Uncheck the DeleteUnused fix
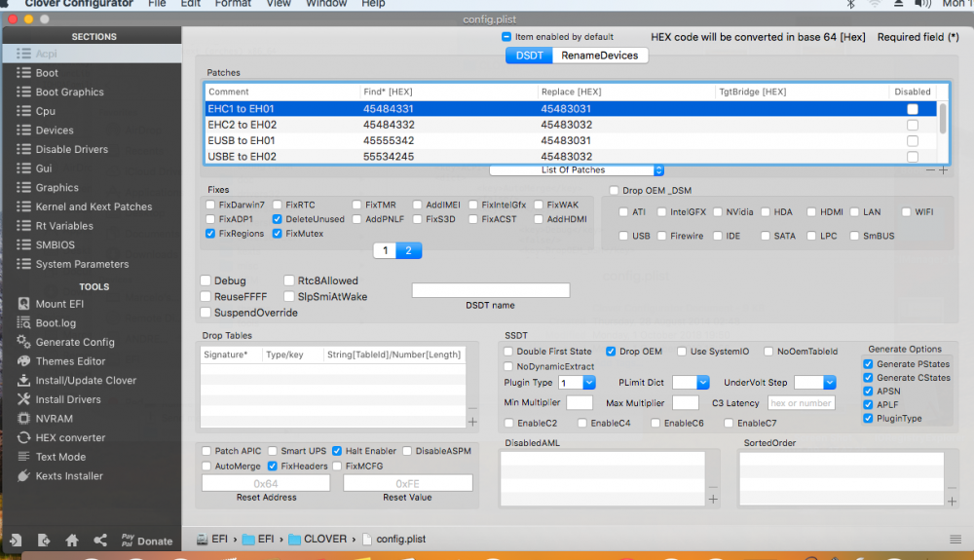974x560 pixels. pos(277,219)
